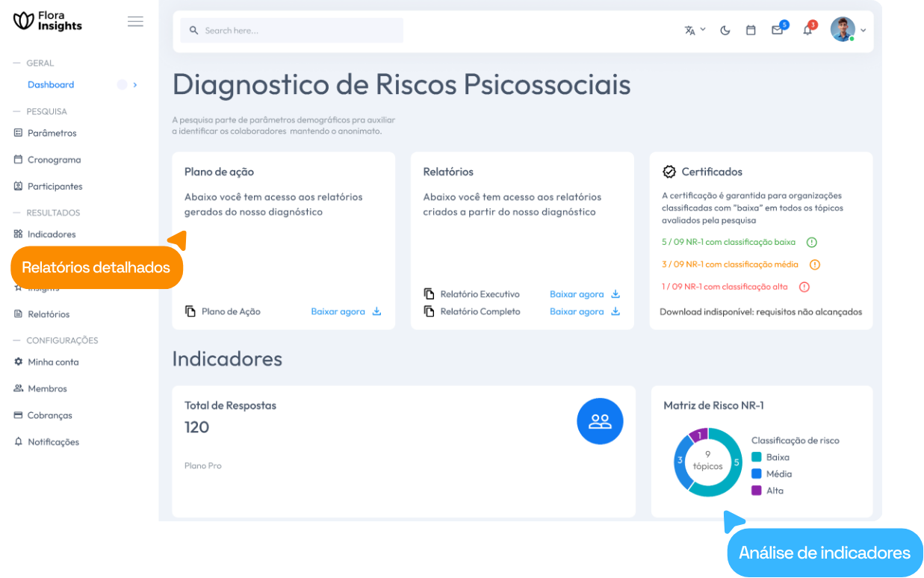Click the Média color swatch in legend
The height and width of the screenshot is (578, 924).
point(757,474)
